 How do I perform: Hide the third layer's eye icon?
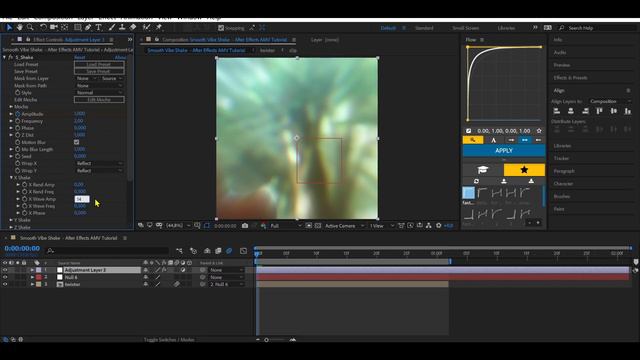tap(5, 284)
